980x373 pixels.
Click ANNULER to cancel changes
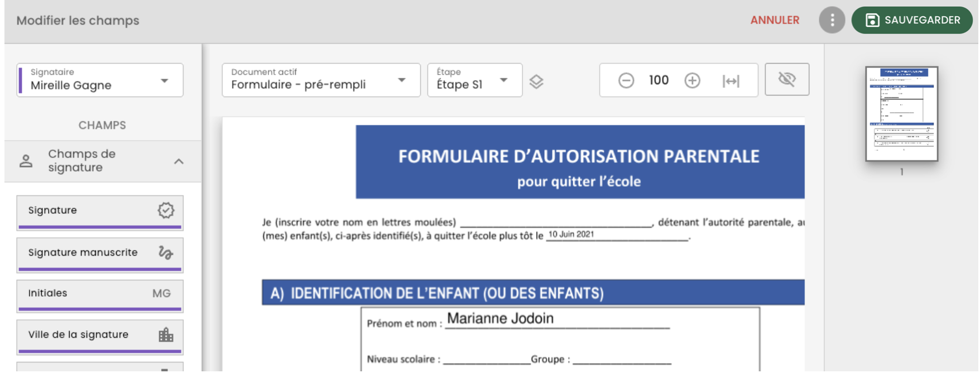point(775,20)
